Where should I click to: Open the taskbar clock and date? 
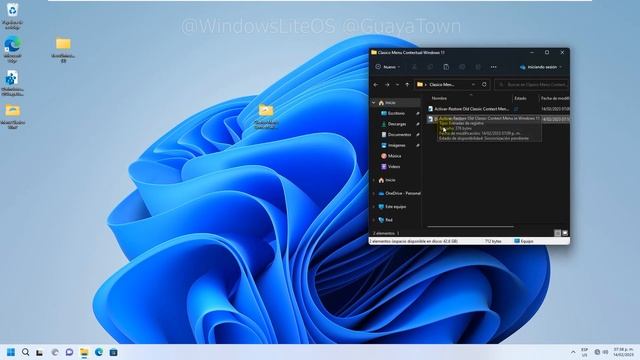[x=623, y=352]
